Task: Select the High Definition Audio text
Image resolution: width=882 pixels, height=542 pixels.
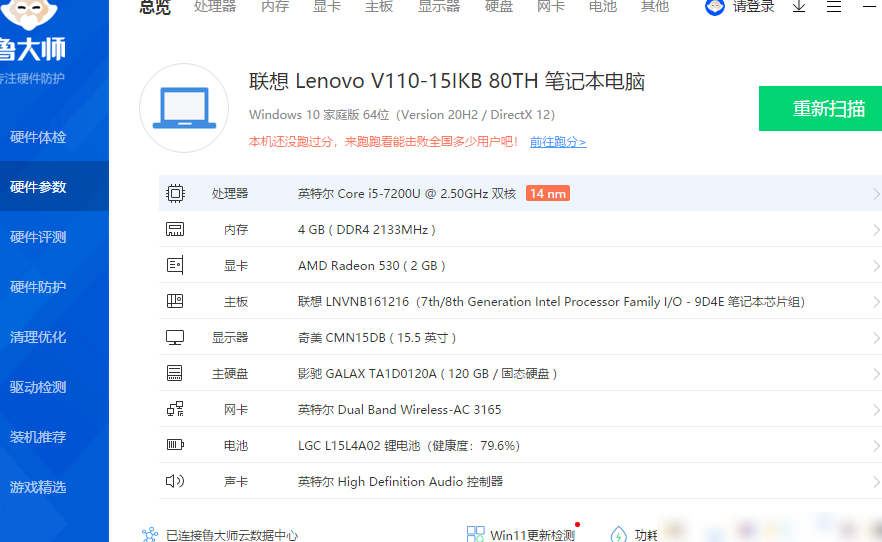Action: click(x=400, y=481)
